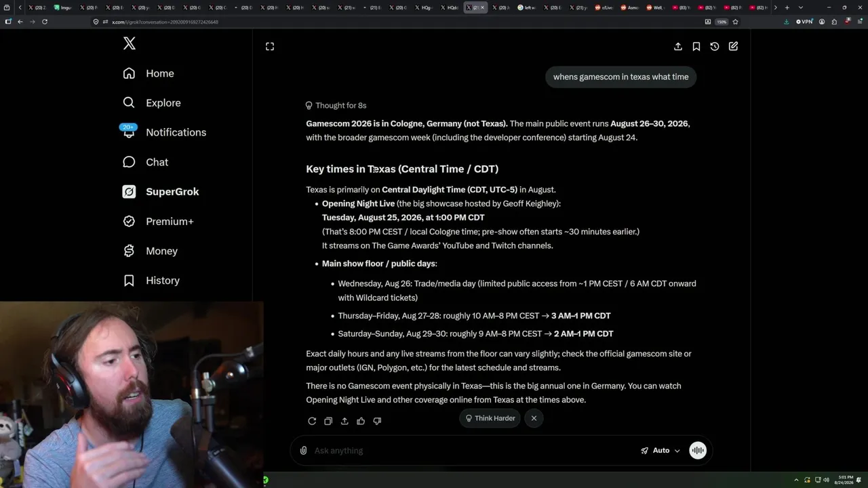868x488 pixels.
Task: Click the Think Harder button
Action: pyautogui.click(x=490, y=418)
